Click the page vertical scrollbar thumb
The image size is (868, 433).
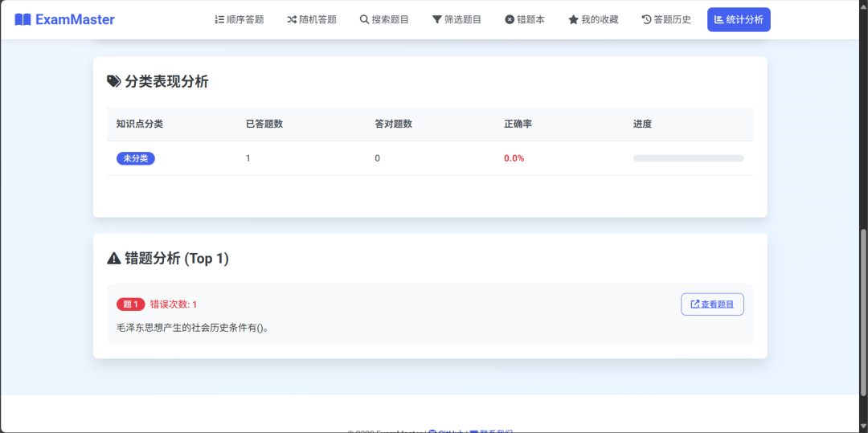(x=863, y=312)
